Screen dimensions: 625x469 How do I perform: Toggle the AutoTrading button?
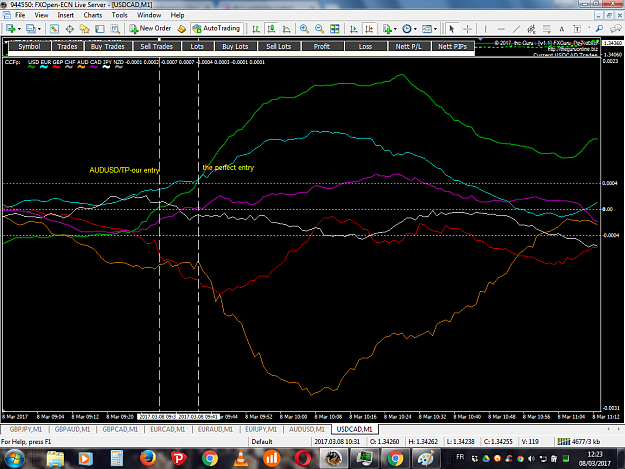pos(216,28)
